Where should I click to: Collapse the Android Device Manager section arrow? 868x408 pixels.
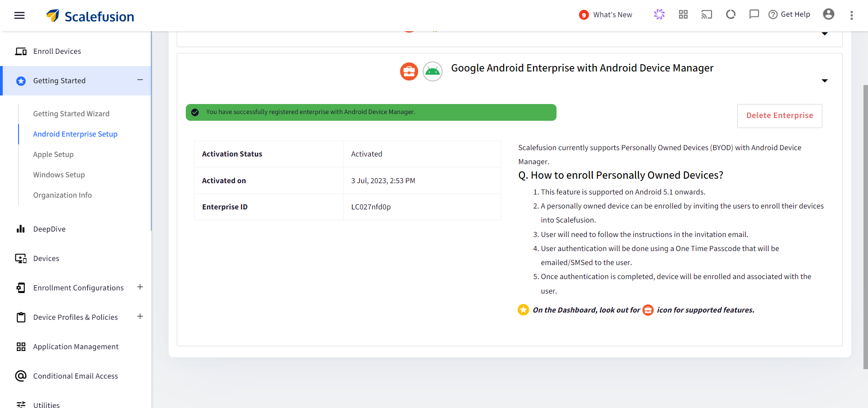(x=825, y=81)
